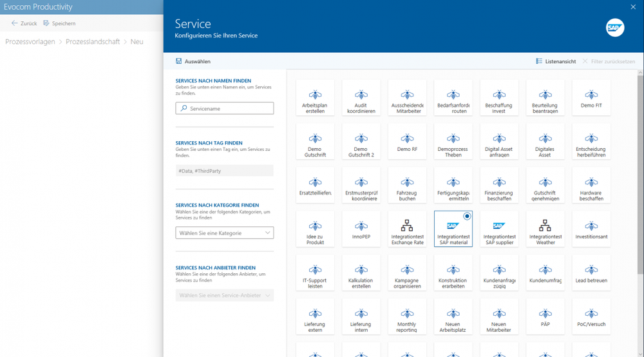Open the Kategorie dropdown
This screenshot has width=644, height=357.
[224, 233]
